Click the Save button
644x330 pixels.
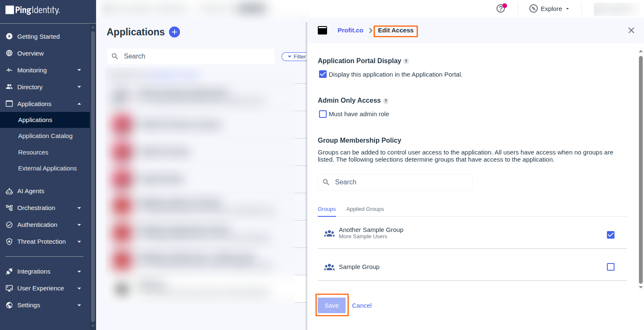[332, 306]
